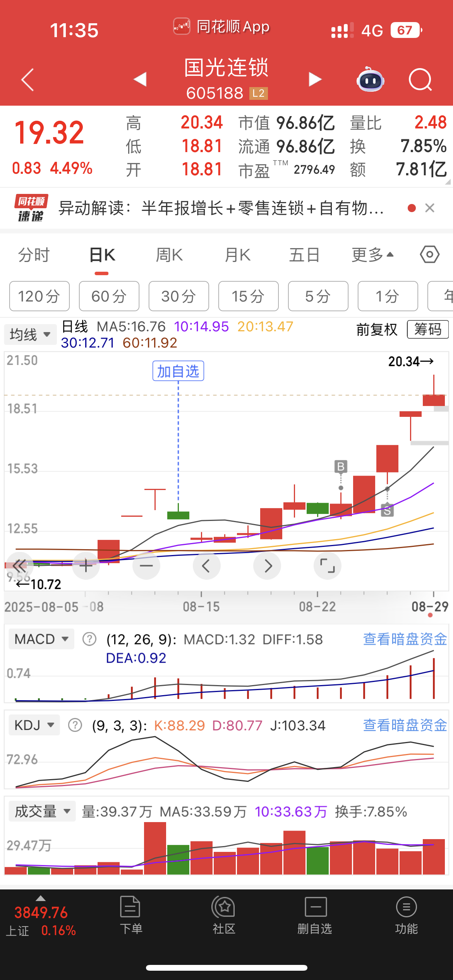Switch to 月K tab
This screenshot has height=980, width=453.
pos(238,255)
